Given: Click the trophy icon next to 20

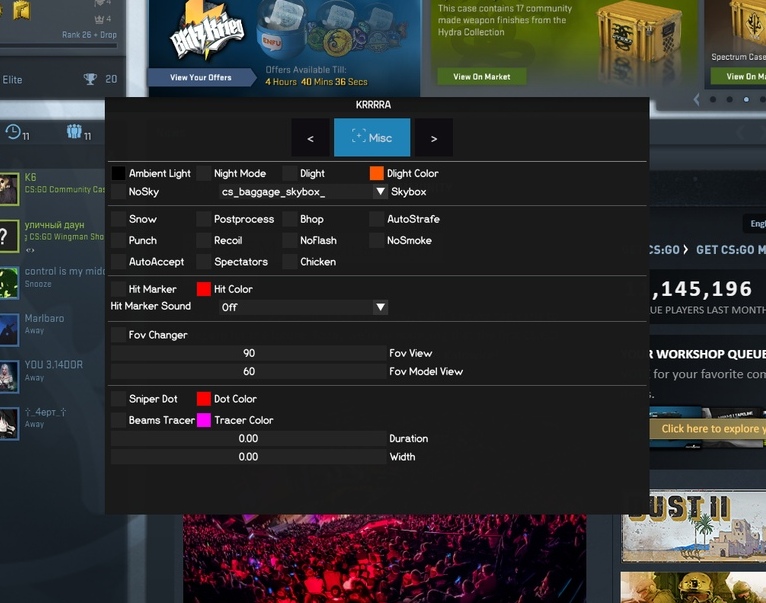Looking at the screenshot, I should coord(90,79).
